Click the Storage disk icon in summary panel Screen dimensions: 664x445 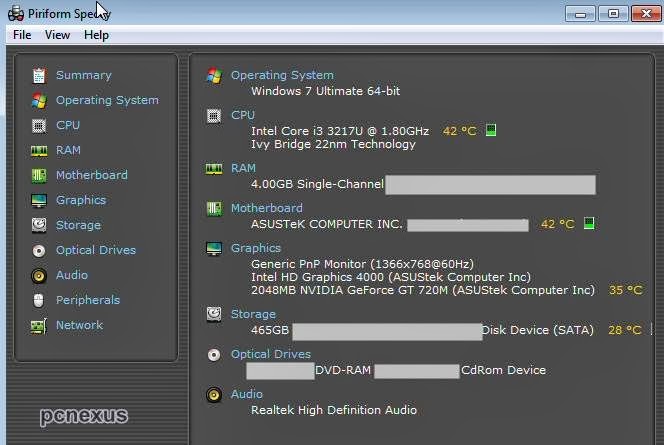pos(214,315)
